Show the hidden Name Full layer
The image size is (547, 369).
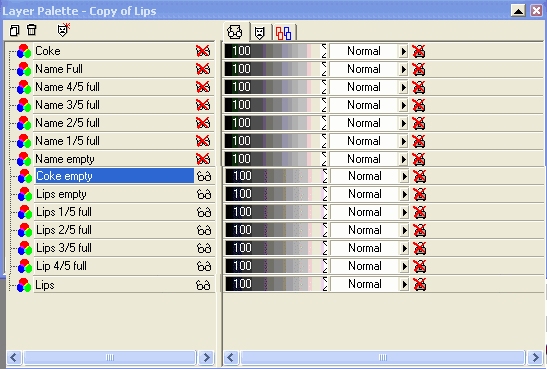203,69
